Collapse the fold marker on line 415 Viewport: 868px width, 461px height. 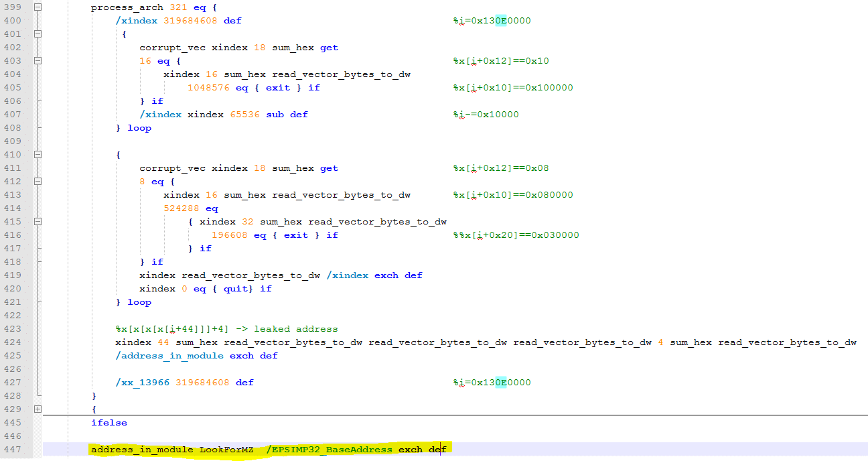pyautogui.click(x=38, y=222)
